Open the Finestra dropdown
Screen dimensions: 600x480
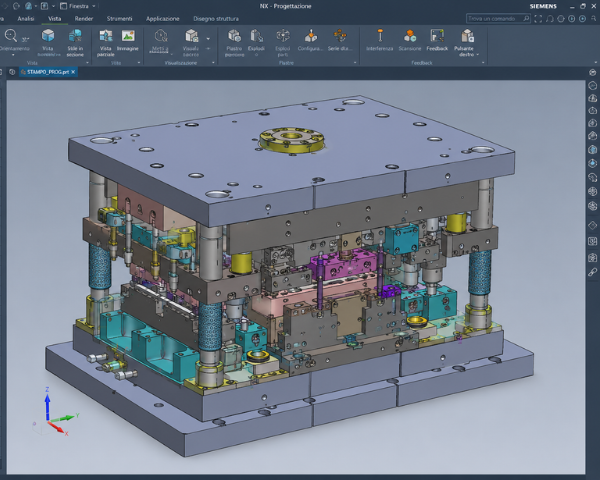click(78, 6)
